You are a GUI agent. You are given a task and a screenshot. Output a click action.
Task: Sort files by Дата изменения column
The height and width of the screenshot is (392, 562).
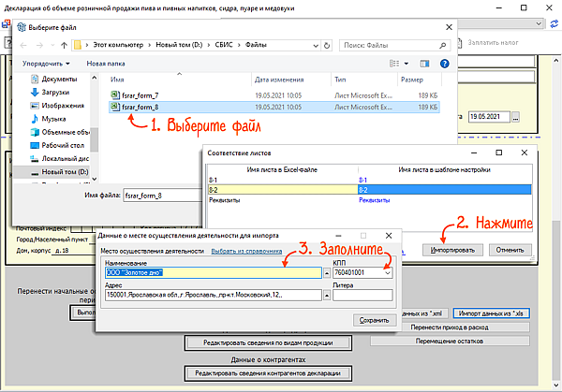(x=277, y=80)
